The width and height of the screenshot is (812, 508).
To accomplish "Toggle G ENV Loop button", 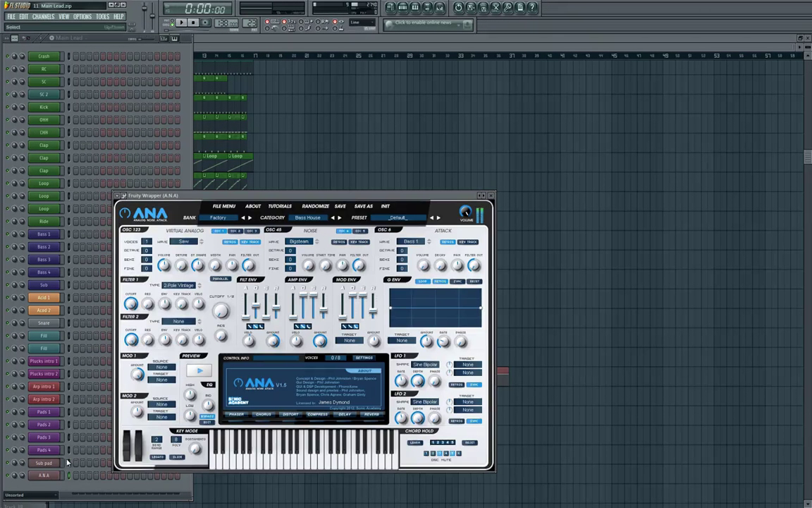I will coord(422,282).
